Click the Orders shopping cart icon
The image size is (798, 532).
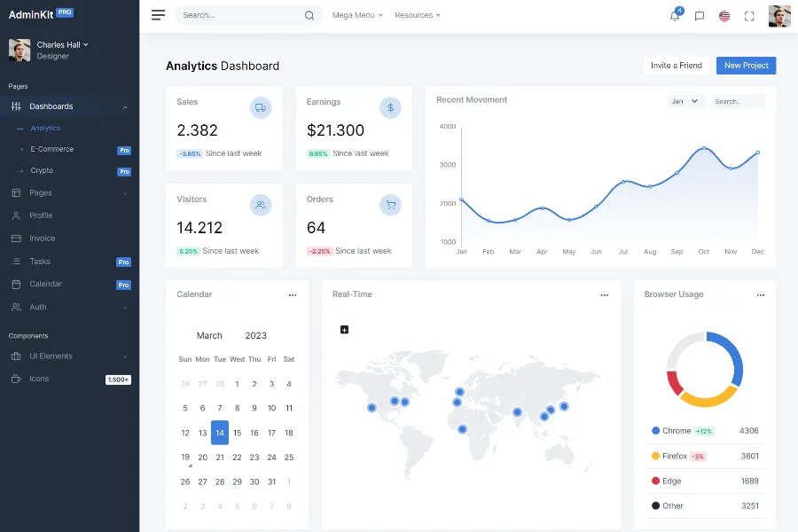click(390, 205)
